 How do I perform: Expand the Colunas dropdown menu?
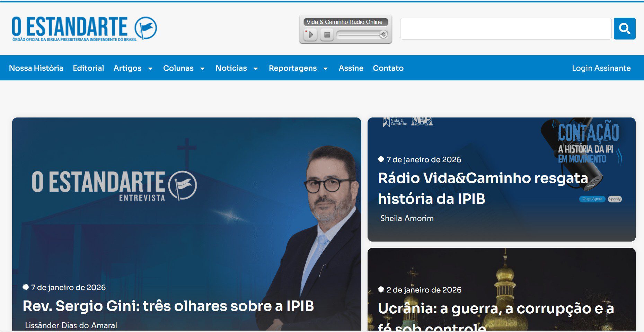click(202, 69)
